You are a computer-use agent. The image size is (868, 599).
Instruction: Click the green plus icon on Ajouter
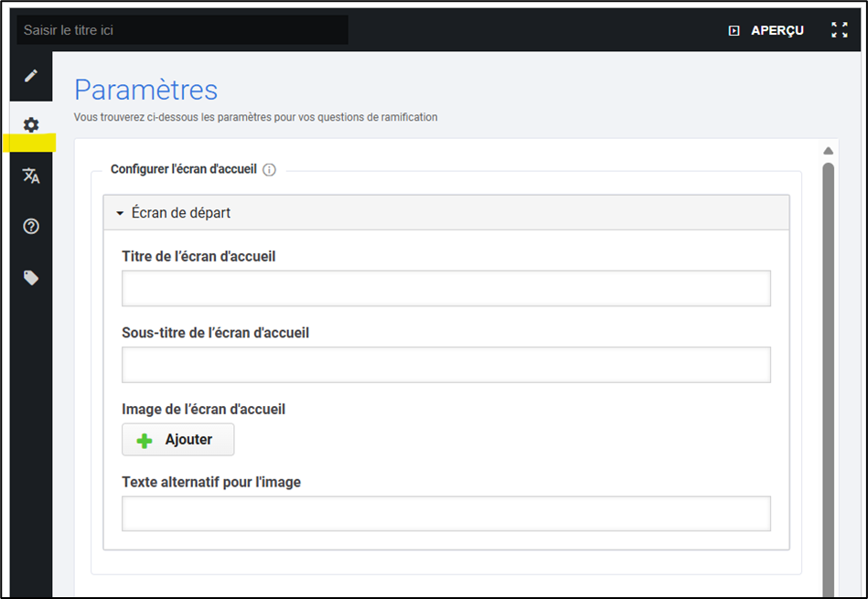(145, 440)
